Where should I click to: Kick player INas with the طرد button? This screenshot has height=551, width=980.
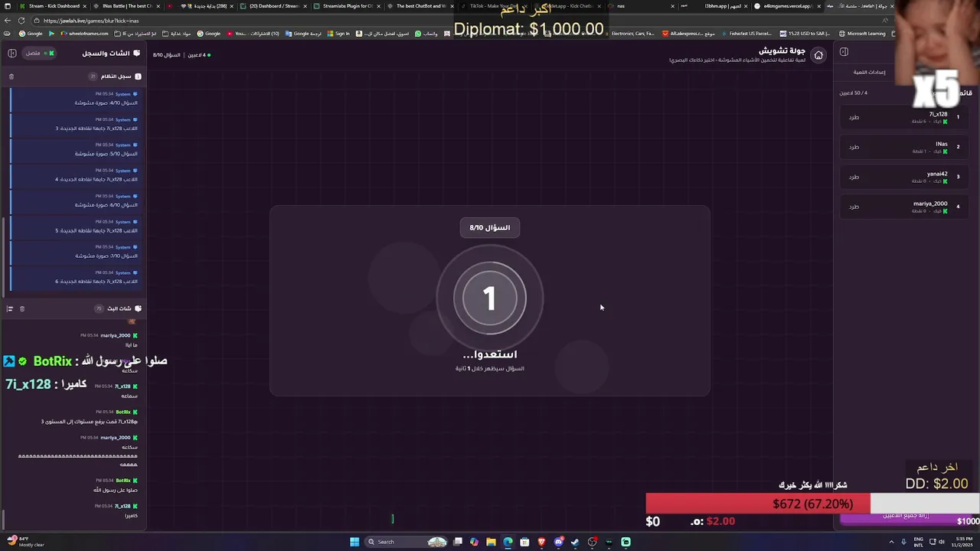click(854, 147)
